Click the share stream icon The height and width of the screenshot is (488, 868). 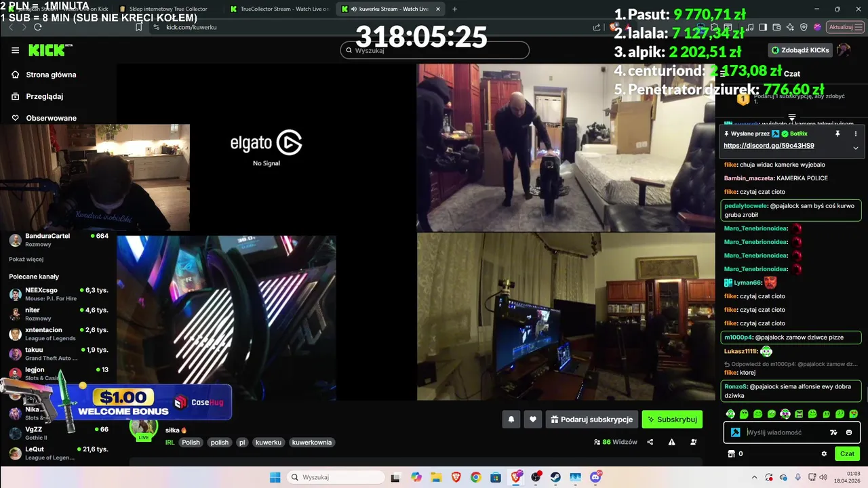[650, 442]
